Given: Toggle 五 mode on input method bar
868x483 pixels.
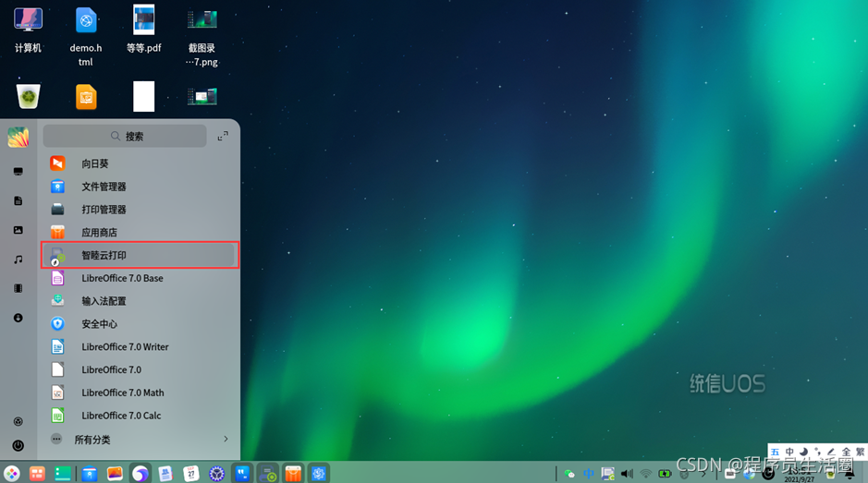Looking at the screenshot, I should click(x=775, y=452).
